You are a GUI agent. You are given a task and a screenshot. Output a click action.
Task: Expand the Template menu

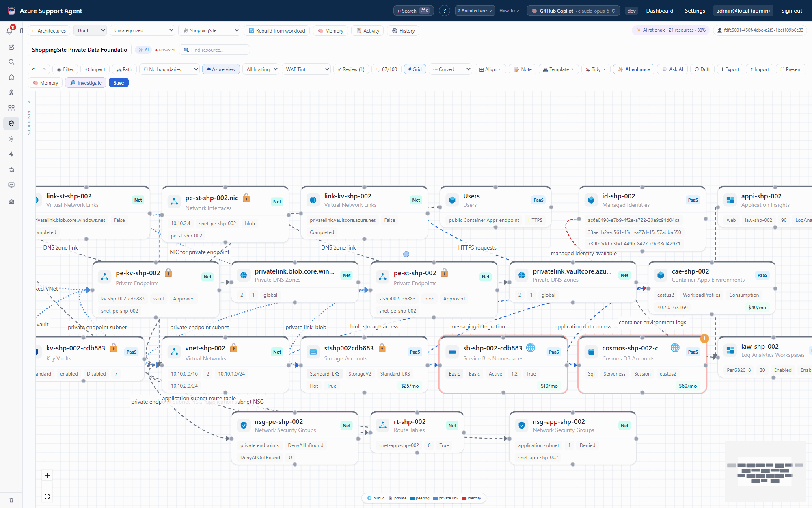(558, 69)
